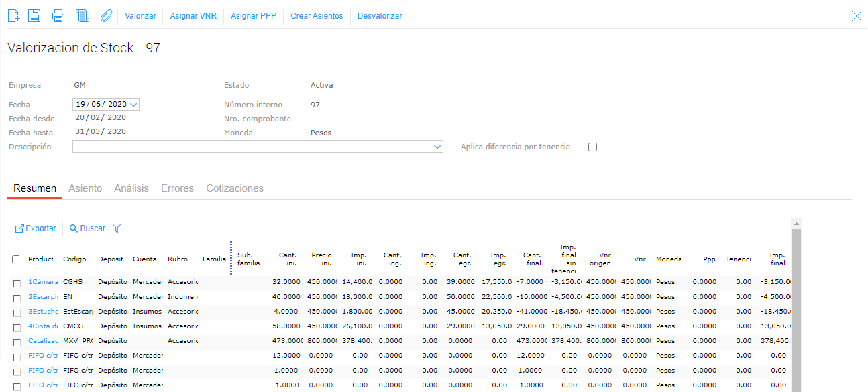
Task: Enable 'Aplica diferencia por tenencia' checkbox
Action: pyautogui.click(x=592, y=147)
